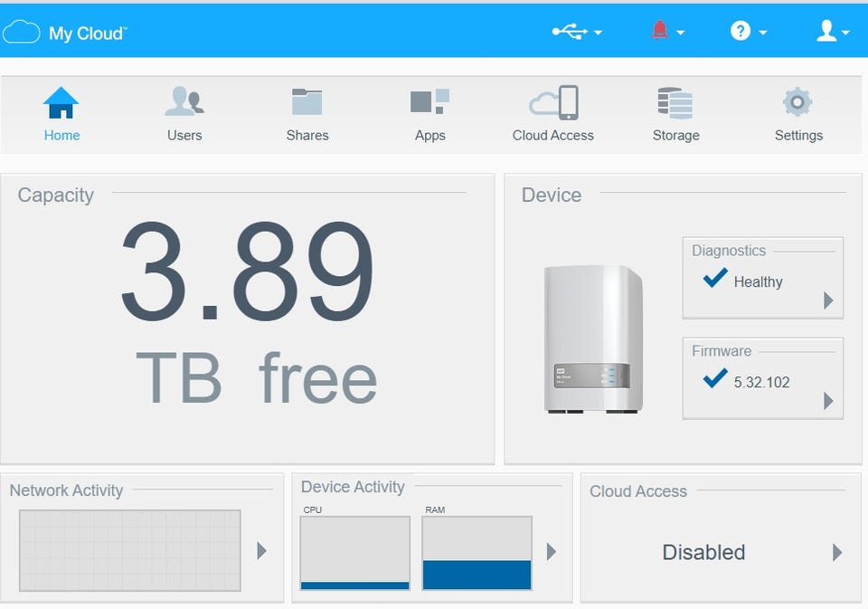
Task: Click the RAM usage bar
Action: click(476, 553)
